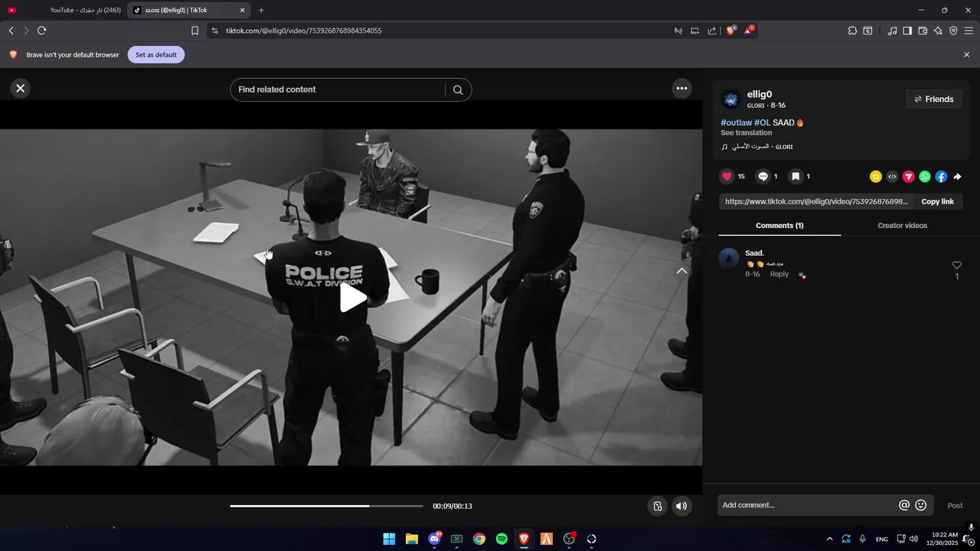The width and height of the screenshot is (980, 551).
Task: Open the #OL hashtag link
Action: (762, 122)
